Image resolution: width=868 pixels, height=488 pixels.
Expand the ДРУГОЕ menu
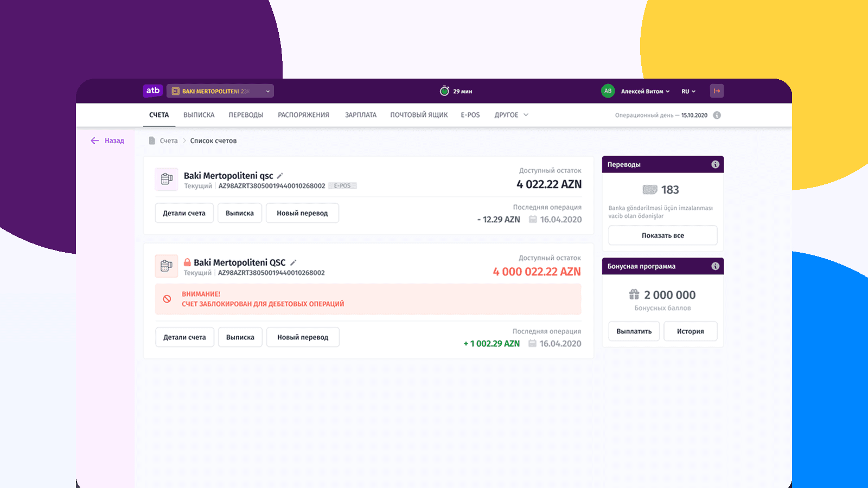511,115
